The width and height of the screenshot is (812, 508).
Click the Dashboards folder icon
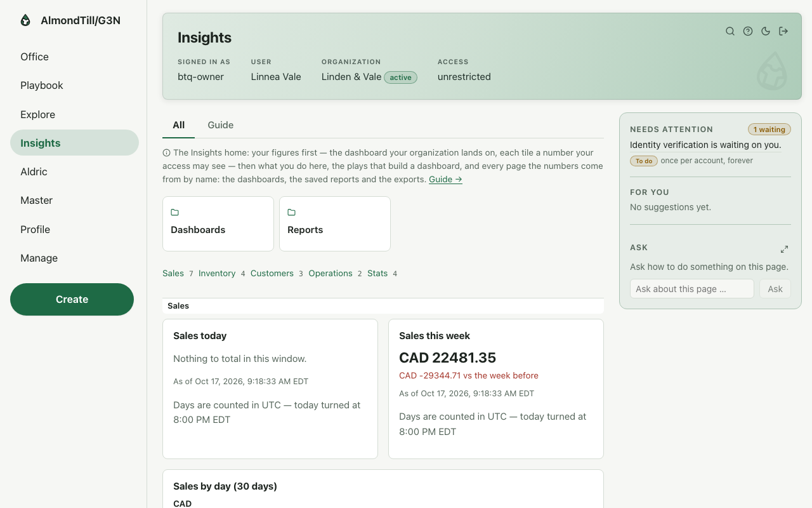point(175,212)
